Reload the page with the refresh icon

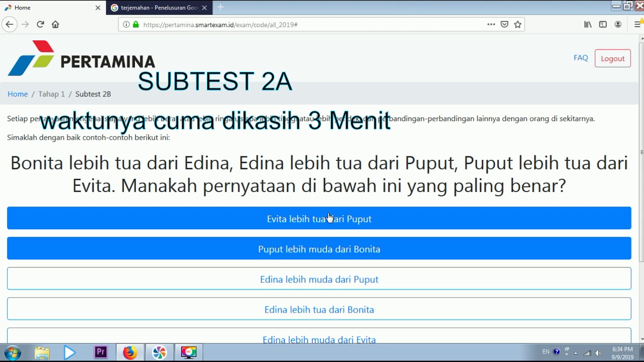coord(40,24)
